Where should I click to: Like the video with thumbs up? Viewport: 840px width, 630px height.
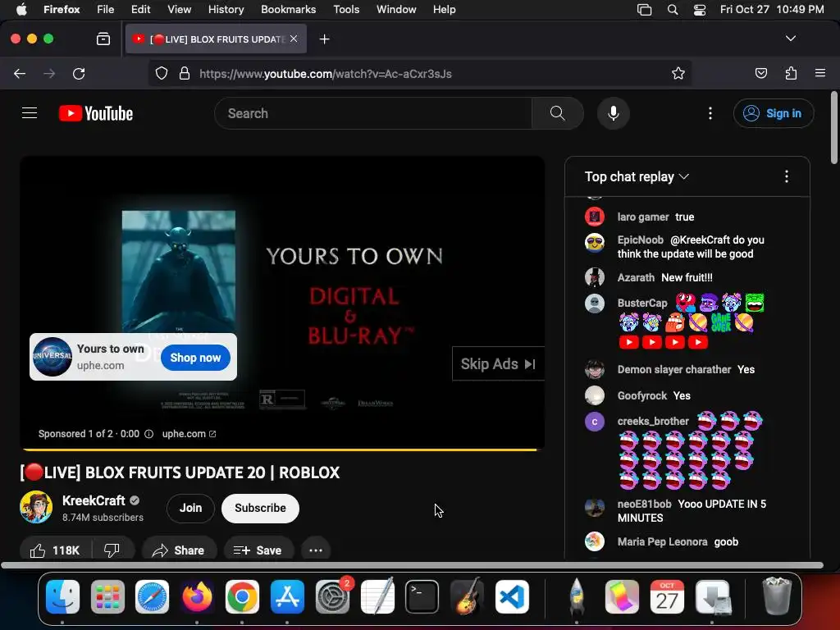[x=55, y=550]
